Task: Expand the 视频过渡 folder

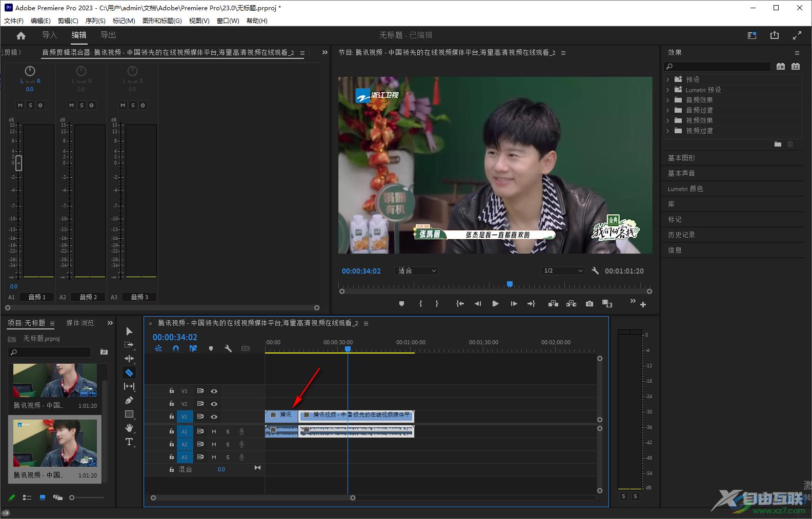Action: 667,131
